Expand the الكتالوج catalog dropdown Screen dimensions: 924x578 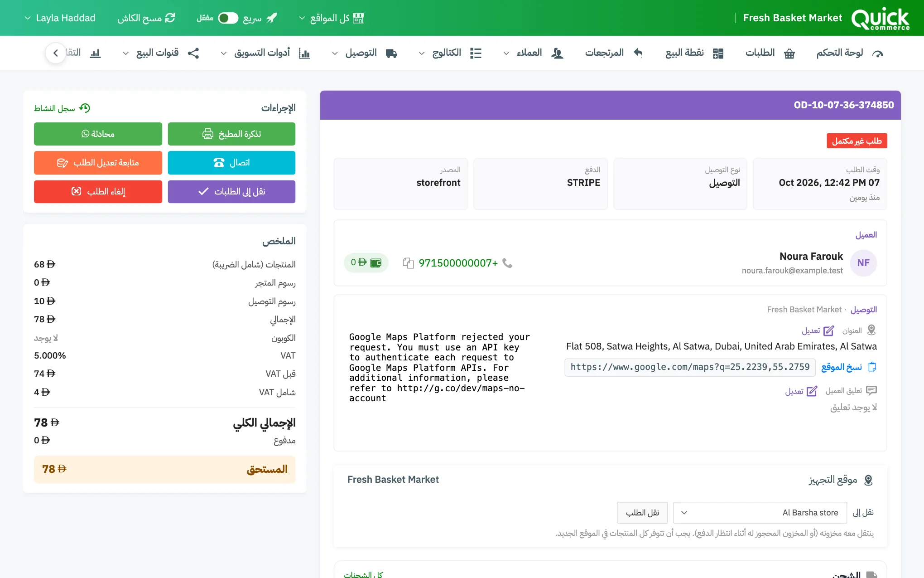coord(450,53)
